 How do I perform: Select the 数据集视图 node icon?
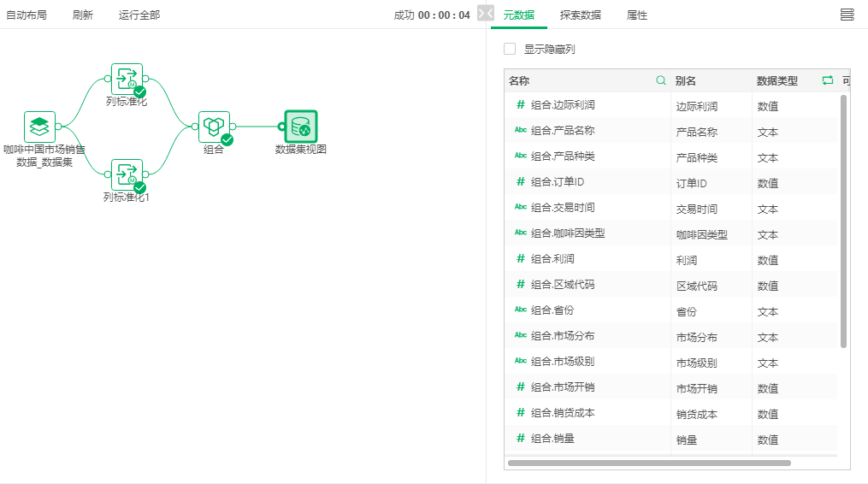click(x=300, y=127)
